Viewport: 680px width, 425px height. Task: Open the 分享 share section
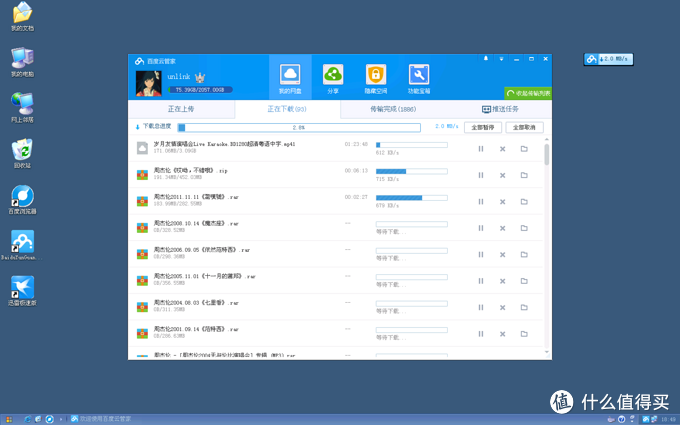(333, 78)
